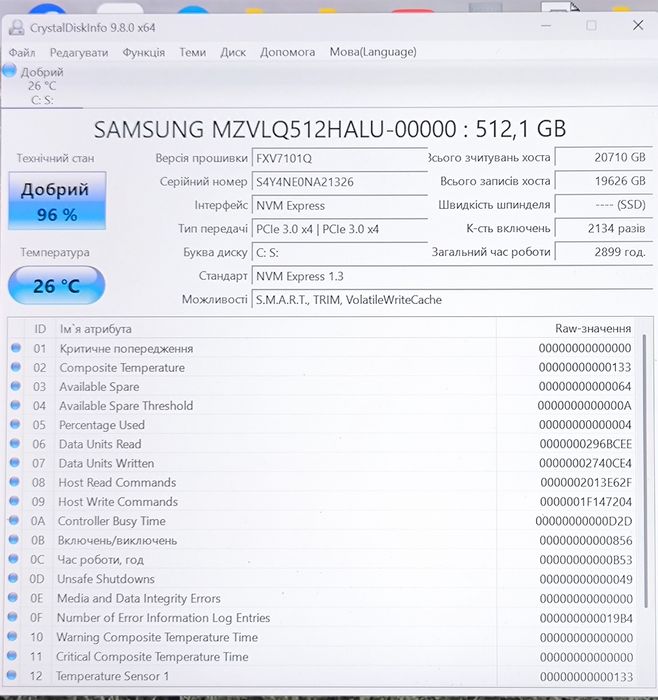658x700 pixels.
Task: Click total host reads value 20710 GB
Action: tap(604, 157)
